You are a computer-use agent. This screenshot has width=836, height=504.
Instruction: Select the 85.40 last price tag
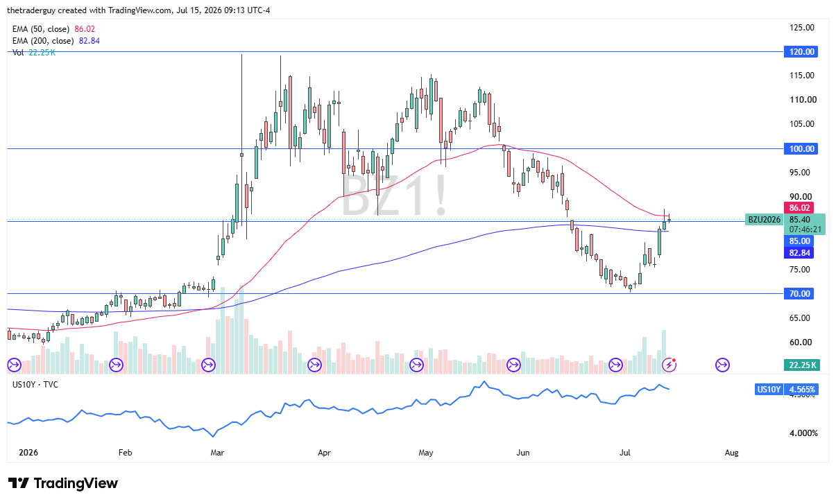click(800, 219)
